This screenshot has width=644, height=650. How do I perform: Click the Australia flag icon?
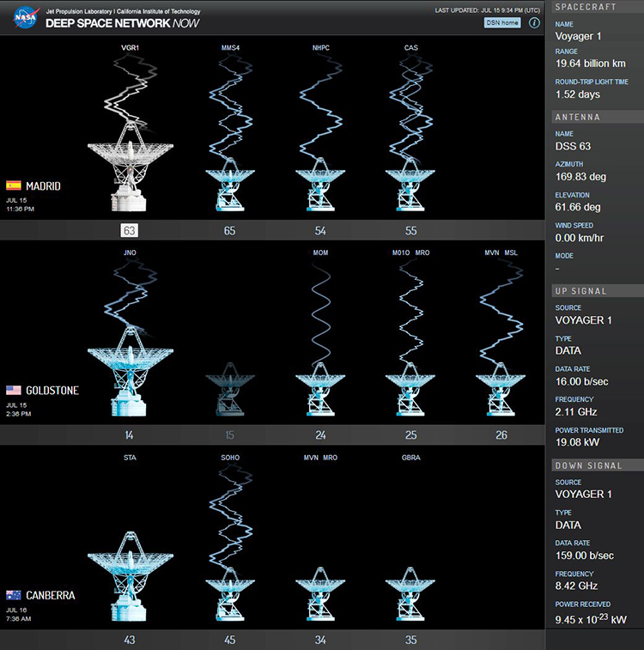click(14, 595)
